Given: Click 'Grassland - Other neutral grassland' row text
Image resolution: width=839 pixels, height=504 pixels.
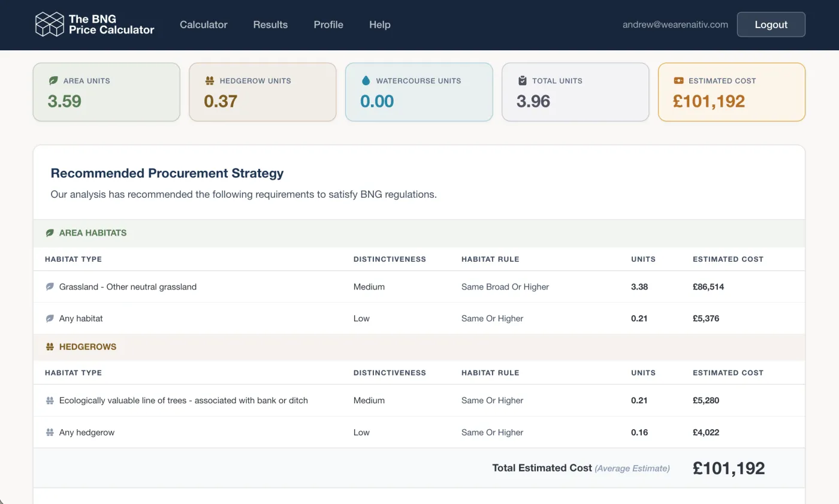Looking at the screenshot, I should click(x=128, y=287).
